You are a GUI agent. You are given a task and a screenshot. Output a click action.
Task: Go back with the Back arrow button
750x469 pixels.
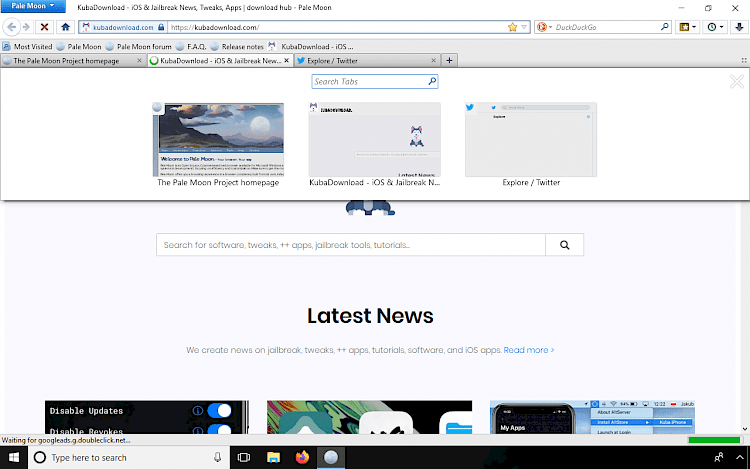click(x=11, y=27)
